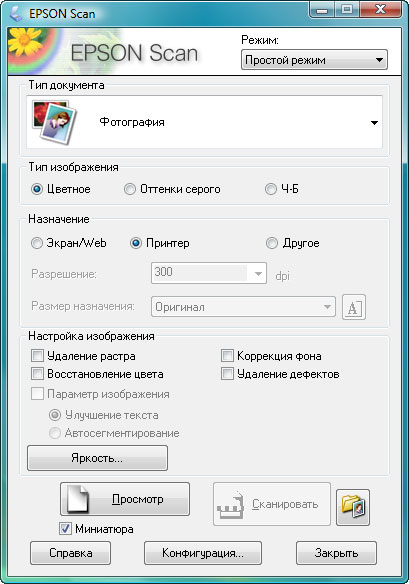Open the Разрешение dpi dropdown

point(209,273)
